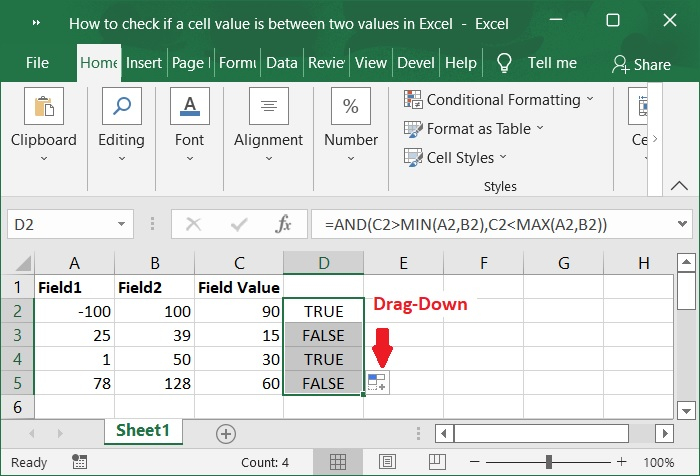This screenshot has width=700, height=476.
Task: Show more ribbon groups with right arrow
Action: pos(654,138)
